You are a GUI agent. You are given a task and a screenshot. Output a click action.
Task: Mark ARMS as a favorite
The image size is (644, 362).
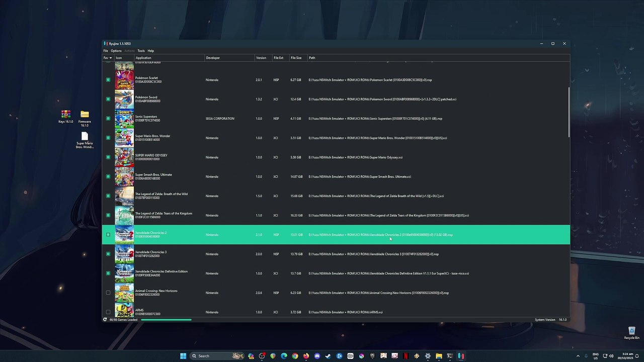pos(108,312)
